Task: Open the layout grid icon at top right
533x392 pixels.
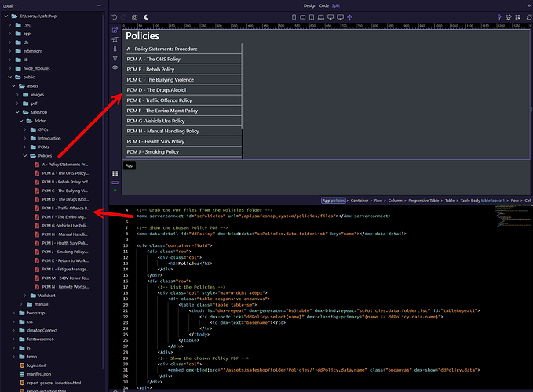Action: [x=518, y=17]
